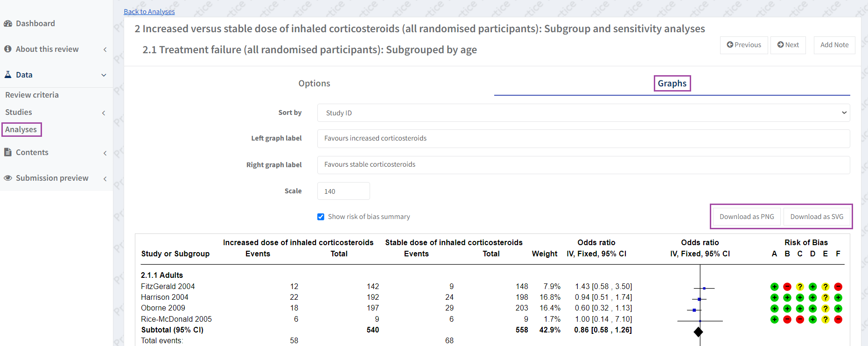
Task: Go to Next analysis
Action: [788, 45]
